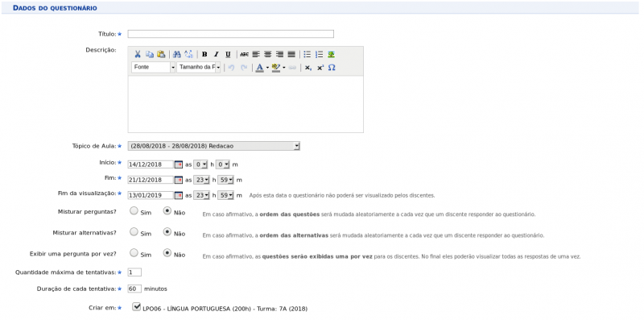The image size is (644, 320).
Task: Open the Fonte font family dropdown
Action: coord(154,68)
